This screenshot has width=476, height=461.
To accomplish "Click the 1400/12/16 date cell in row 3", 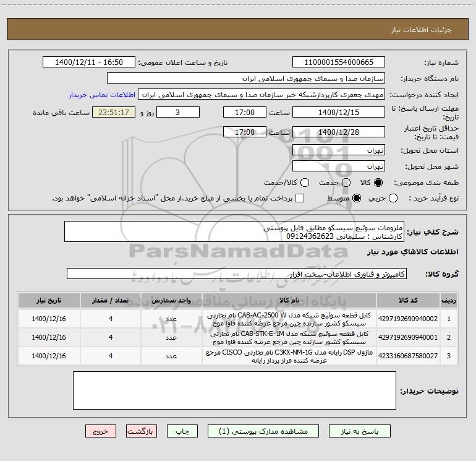I will click(49, 356).
